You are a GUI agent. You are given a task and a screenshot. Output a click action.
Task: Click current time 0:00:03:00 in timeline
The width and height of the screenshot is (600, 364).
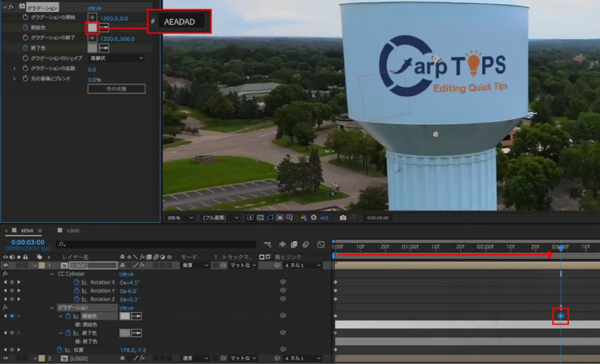[x=28, y=242]
